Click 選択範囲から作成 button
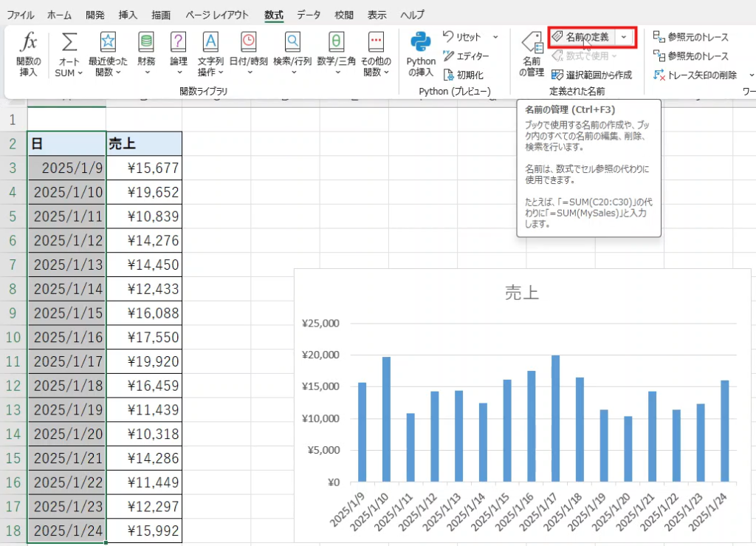Screen dimensions: 756x546 pos(591,75)
